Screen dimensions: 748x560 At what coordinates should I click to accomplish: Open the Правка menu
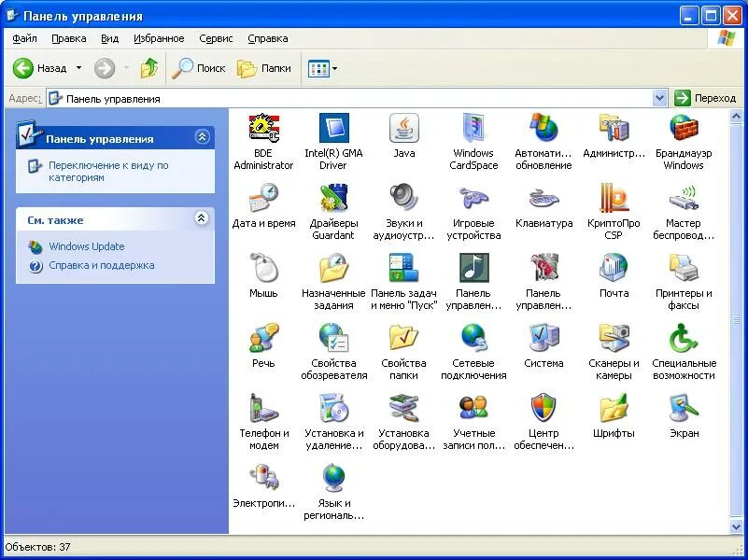(69, 38)
